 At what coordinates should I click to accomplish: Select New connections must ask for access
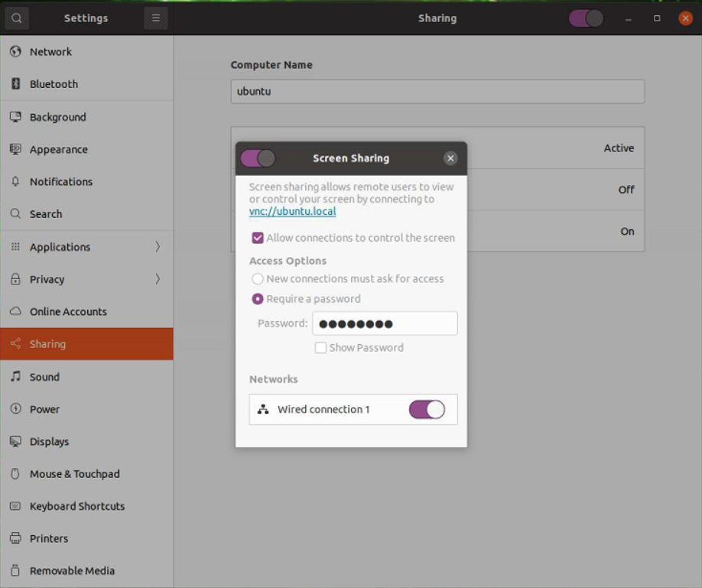(258, 278)
